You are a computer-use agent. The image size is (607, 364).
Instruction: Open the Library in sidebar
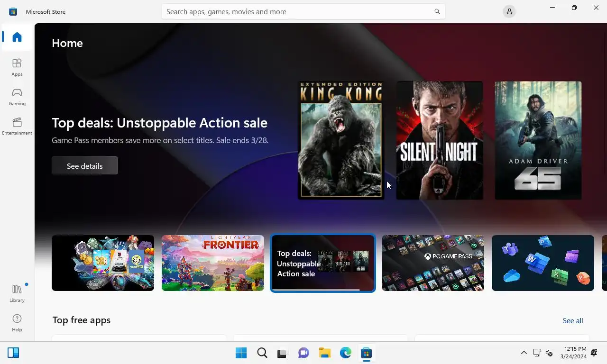(17, 293)
